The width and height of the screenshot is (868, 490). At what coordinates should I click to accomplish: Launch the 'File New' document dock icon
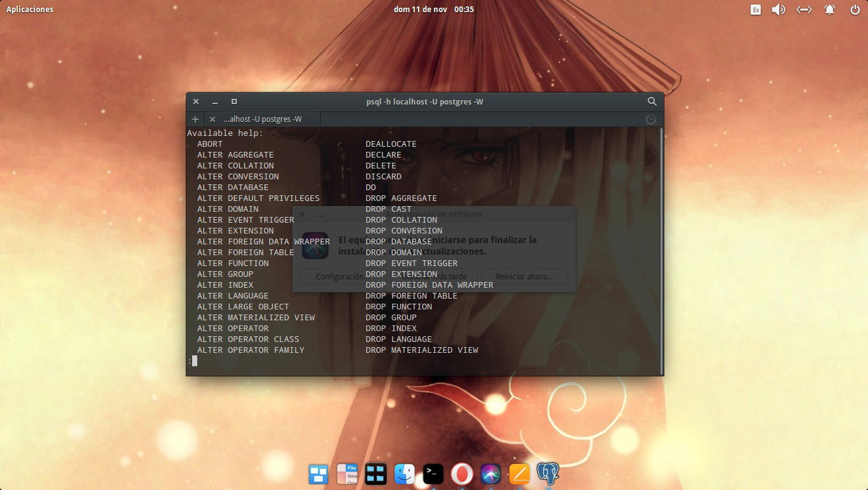pos(347,474)
